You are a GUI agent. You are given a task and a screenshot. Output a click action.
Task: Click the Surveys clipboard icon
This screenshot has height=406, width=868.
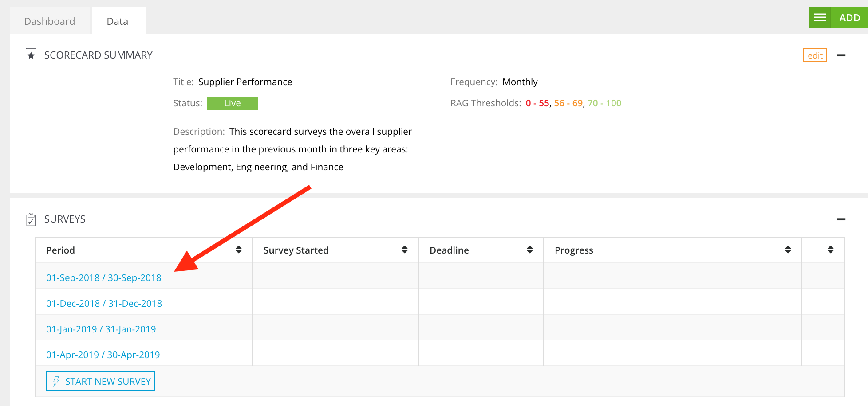coord(31,219)
